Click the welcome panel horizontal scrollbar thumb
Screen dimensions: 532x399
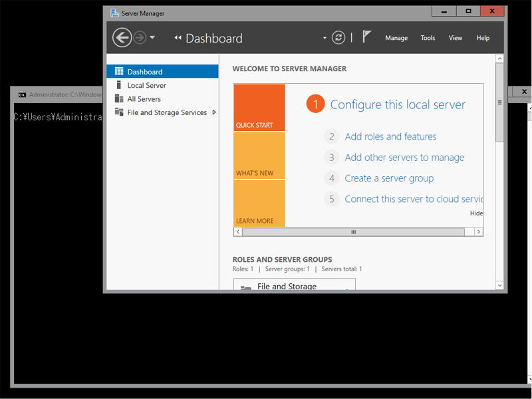[x=353, y=231]
